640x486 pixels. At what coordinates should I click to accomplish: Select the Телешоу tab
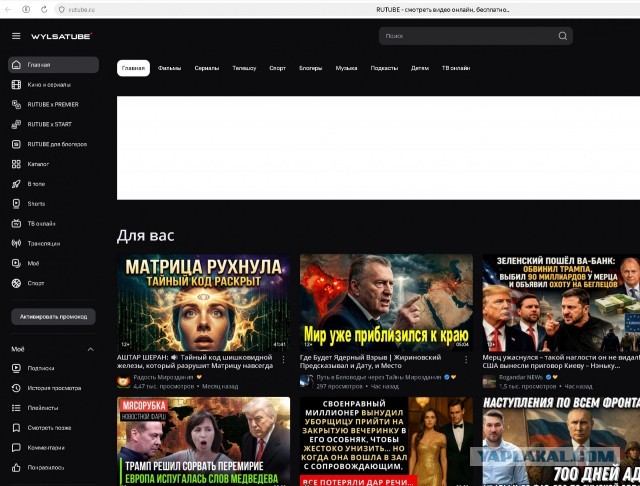pyautogui.click(x=244, y=68)
